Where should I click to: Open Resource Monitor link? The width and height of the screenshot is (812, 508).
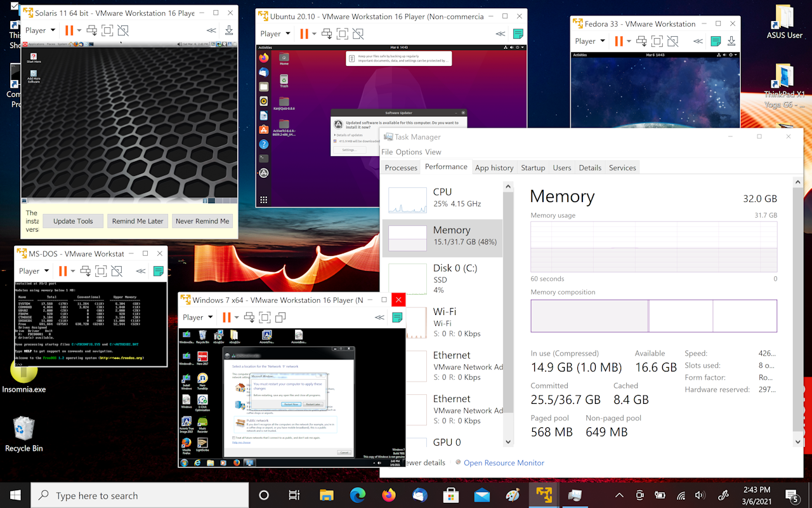pos(504,463)
